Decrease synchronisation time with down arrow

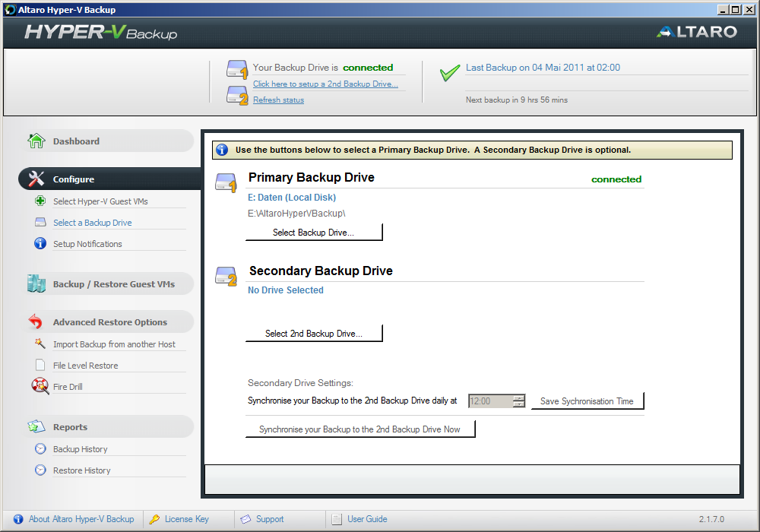519,404
